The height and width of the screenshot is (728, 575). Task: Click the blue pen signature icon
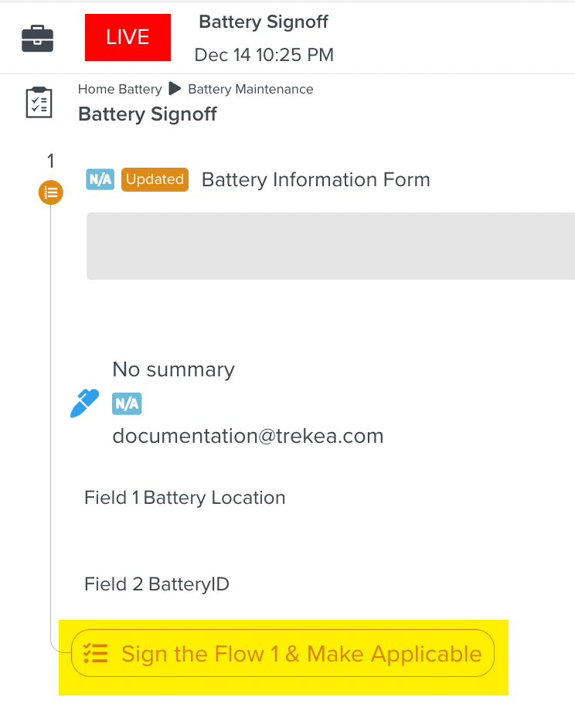(x=84, y=403)
